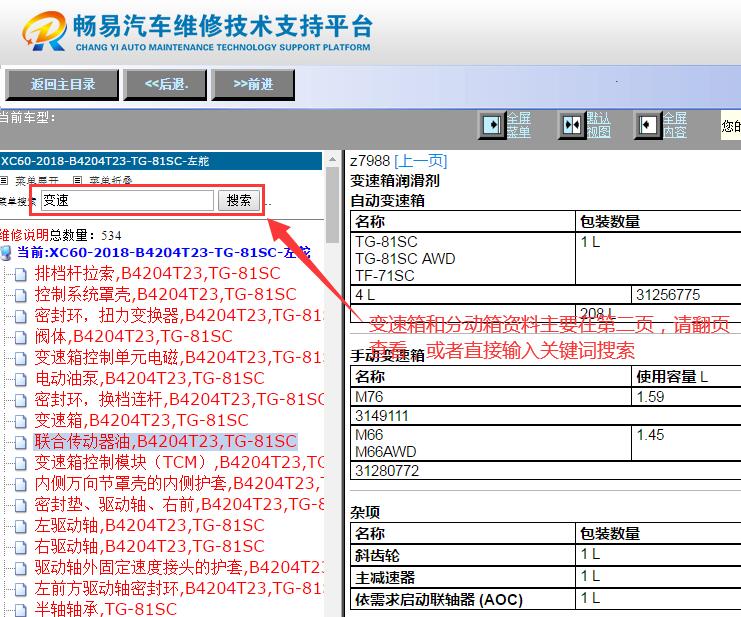Open the 全屏内容 text link
Image resolution: width=741 pixels, height=617 pixels.
[674, 125]
